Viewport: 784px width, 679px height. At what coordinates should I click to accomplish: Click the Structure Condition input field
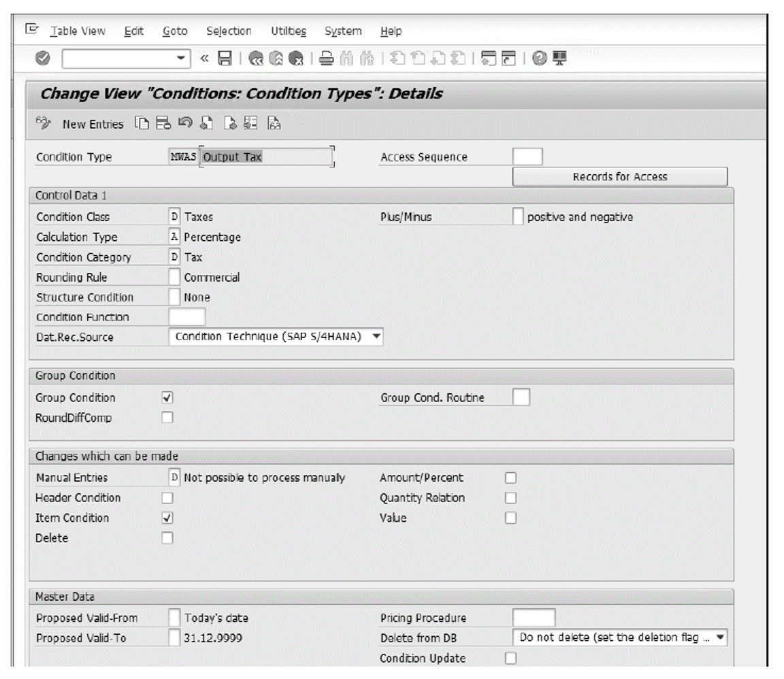tap(174, 297)
